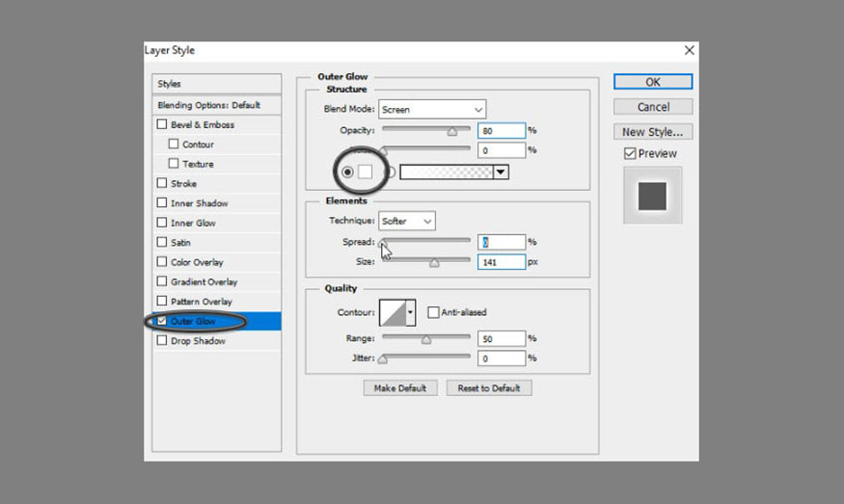Click the New Style... button
844x504 pixels.
[653, 132]
